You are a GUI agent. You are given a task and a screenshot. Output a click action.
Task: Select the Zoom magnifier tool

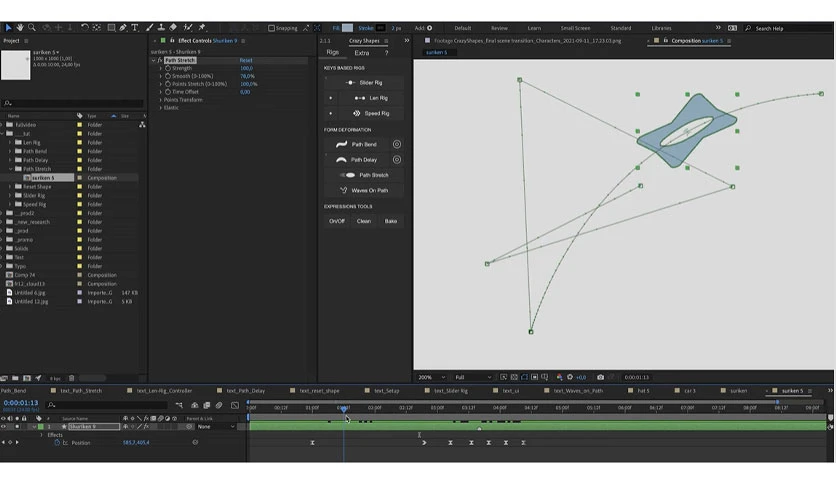pos(32,28)
